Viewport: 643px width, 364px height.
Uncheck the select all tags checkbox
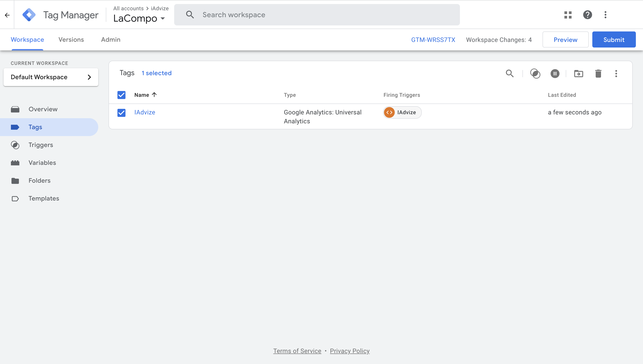pyautogui.click(x=121, y=95)
